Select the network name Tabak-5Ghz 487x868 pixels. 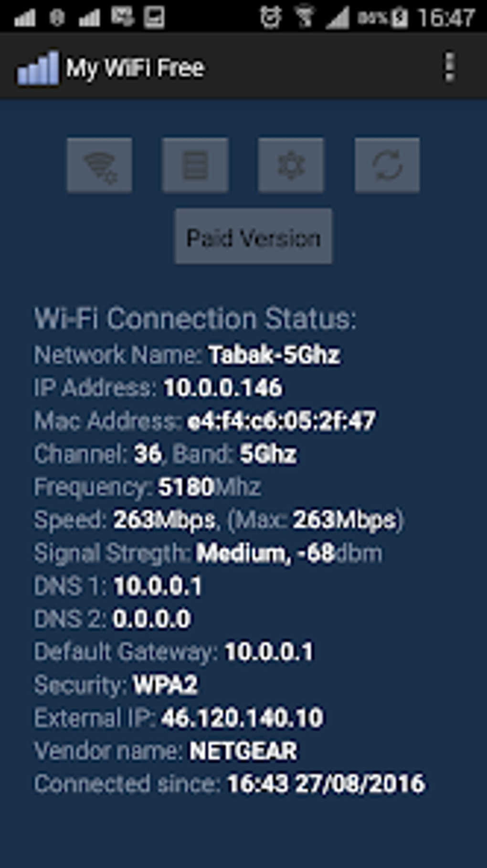274,355
